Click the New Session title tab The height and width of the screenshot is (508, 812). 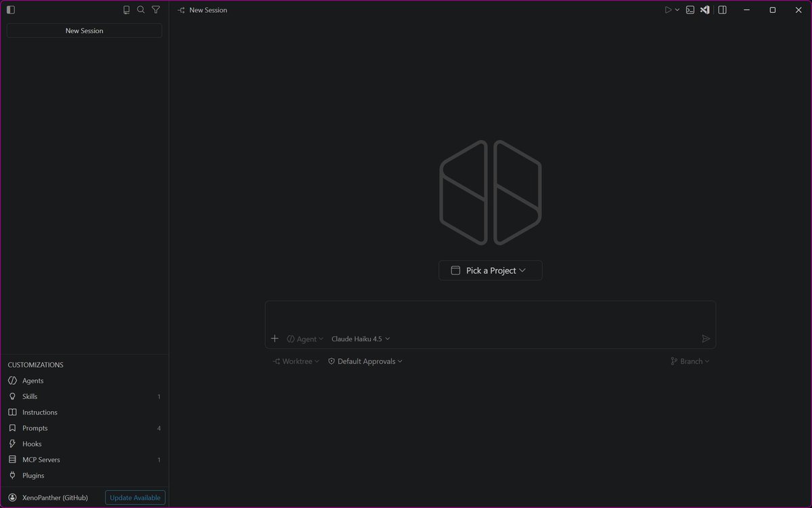point(202,10)
